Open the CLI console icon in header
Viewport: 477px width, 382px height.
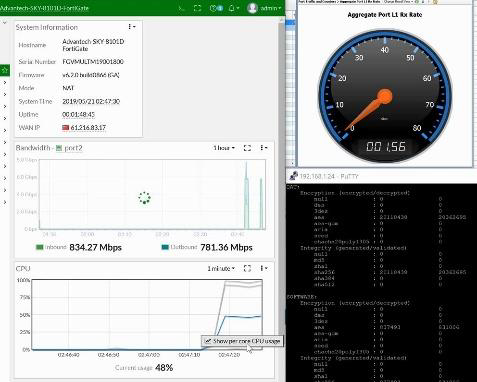point(182,8)
